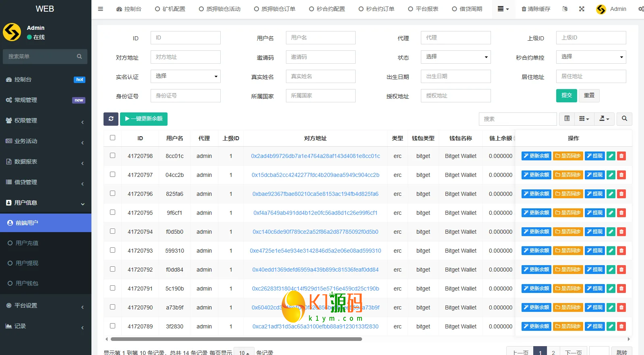
Task: Click the settings gears icon at top right
Action: (x=641, y=9)
